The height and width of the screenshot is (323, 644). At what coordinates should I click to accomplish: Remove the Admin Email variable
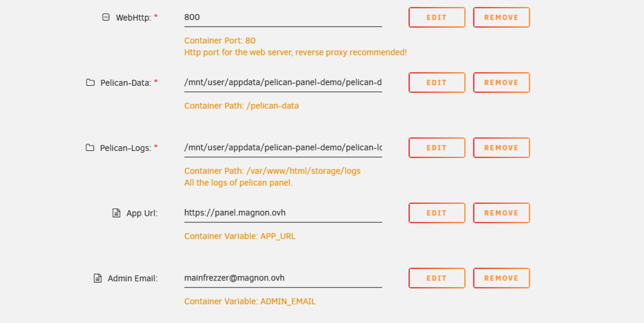(501, 279)
